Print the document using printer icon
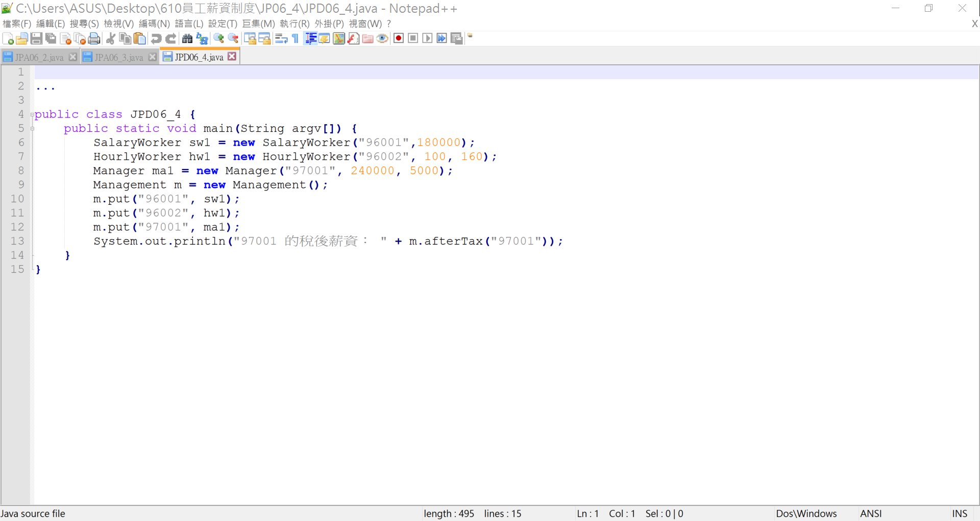Viewport: 980px width, 521px height. tap(94, 39)
